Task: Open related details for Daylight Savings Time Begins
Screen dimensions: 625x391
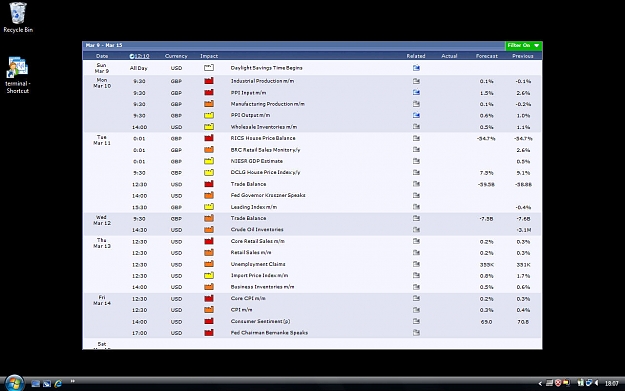Action: [x=416, y=68]
